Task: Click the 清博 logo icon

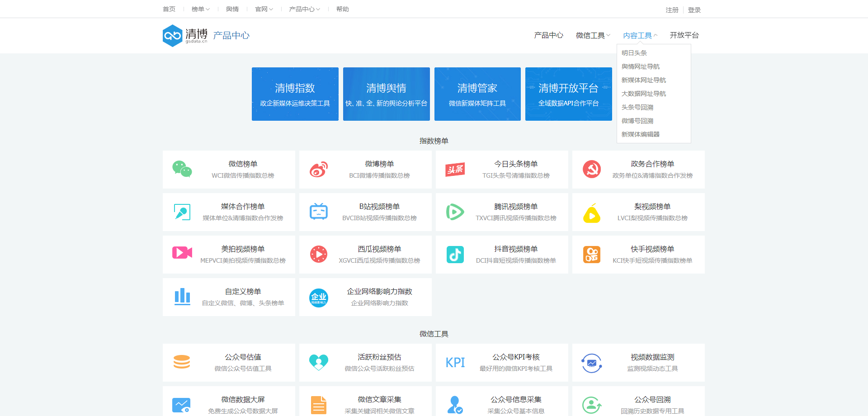Action: coord(172,36)
